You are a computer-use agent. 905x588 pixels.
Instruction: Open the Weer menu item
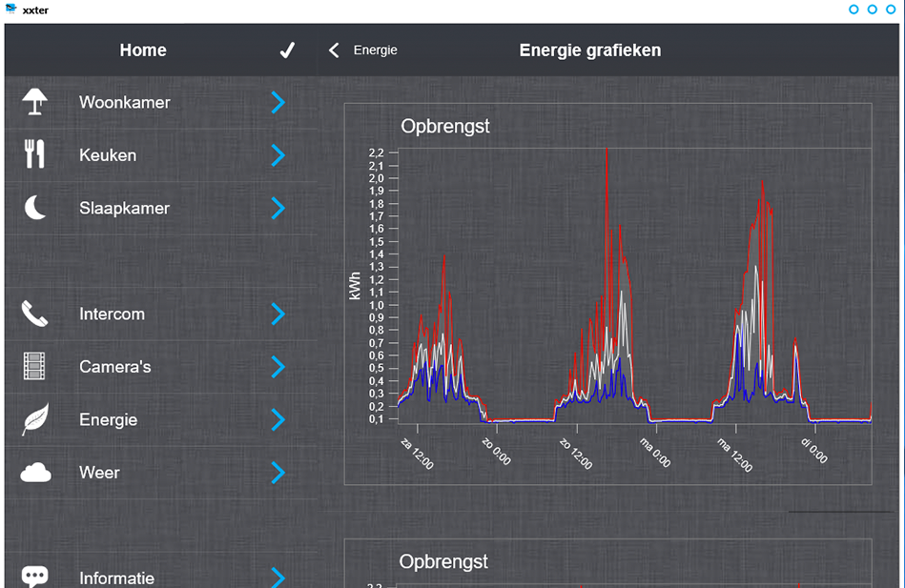[x=160, y=473]
